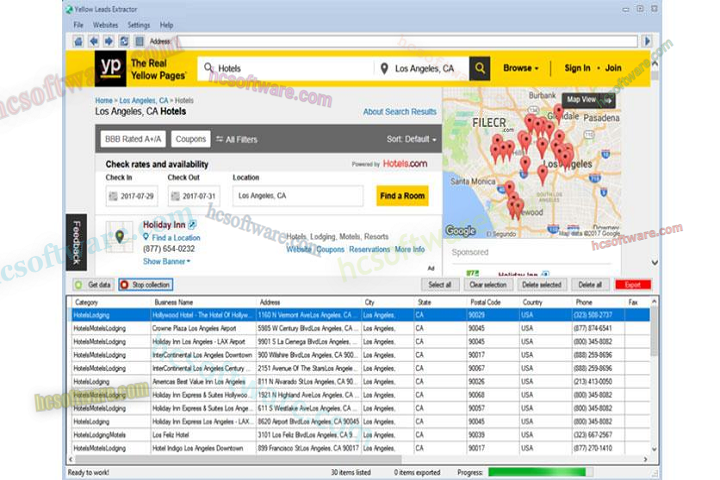Select the Los Feliz Hotel row
The image size is (720, 480).
(x=360, y=435)
